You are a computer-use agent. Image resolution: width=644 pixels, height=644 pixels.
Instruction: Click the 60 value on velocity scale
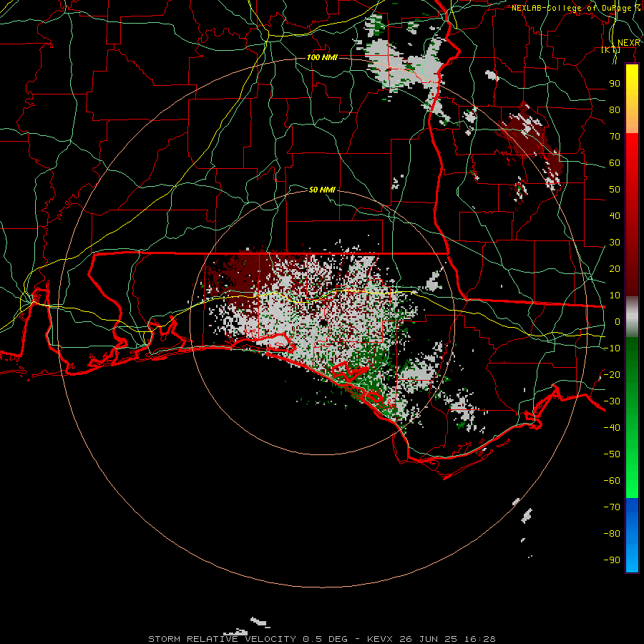[x=615, y=163]
